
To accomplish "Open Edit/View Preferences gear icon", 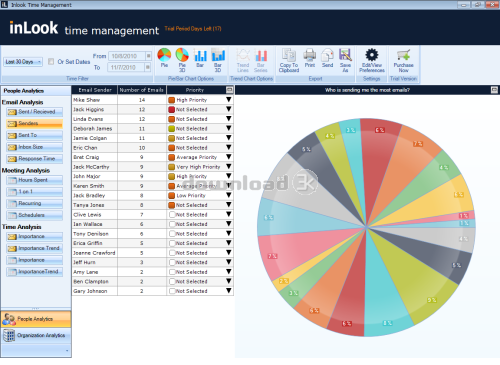I will [372, 55].
